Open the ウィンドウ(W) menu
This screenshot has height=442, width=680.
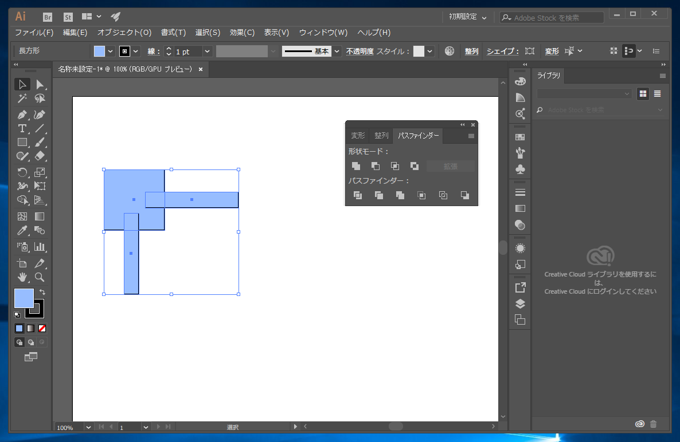323,33
